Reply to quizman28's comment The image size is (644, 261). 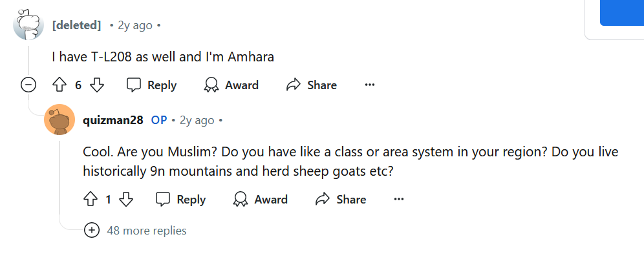[180, 200]
